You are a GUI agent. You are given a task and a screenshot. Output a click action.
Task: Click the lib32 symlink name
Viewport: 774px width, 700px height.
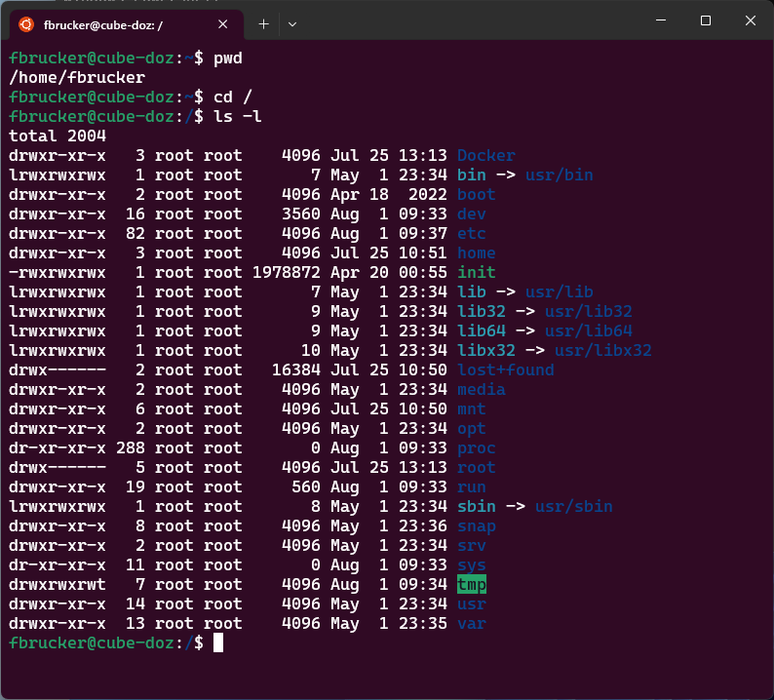pyautogui.click(x=482, y=312)
